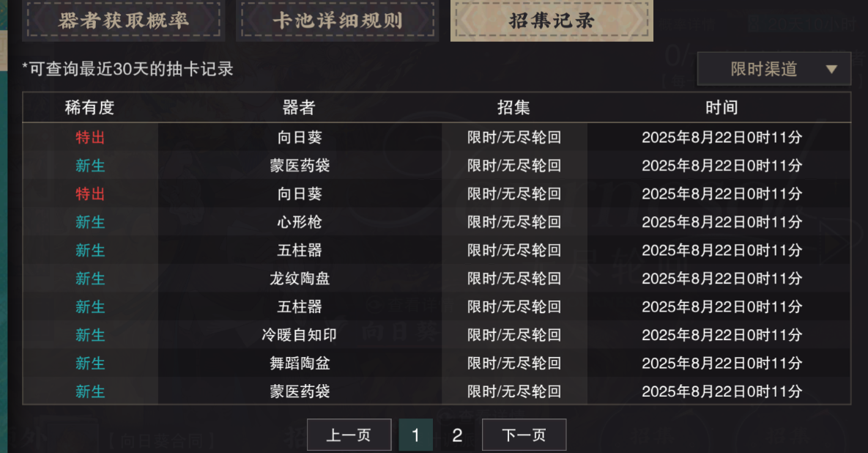Select the 心形枪 record row
Viewport: 868px width, 453px height.
pos(437,222)
